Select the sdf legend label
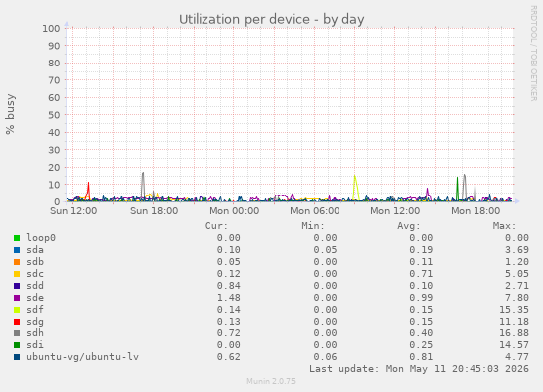Image resolution: width=543 pixels, height=392 pixels. pos(35,310)
